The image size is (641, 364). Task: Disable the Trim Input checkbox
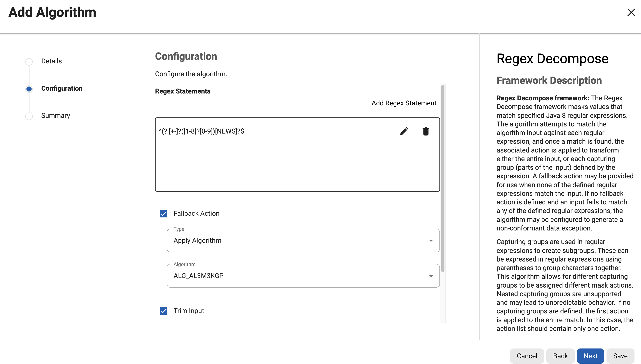[x=163, y=311]
